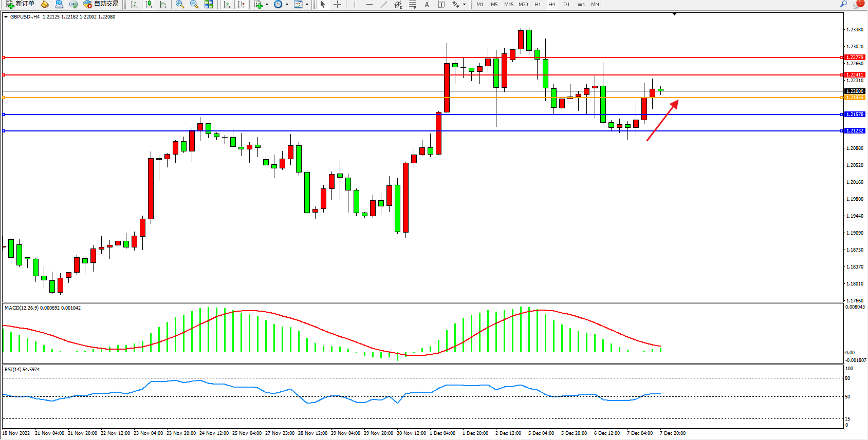
Task: Switch to the D1 timeframe
Action: (566, 4)
